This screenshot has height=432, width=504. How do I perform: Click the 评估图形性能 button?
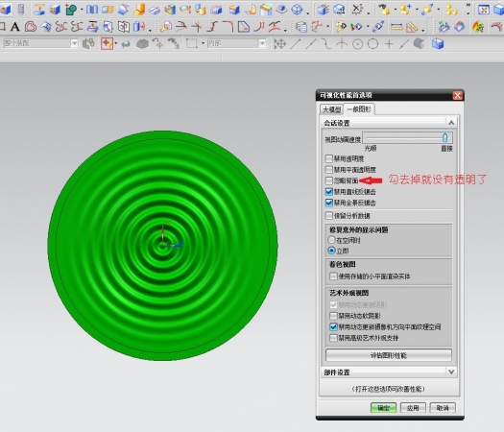coord(389,355)
